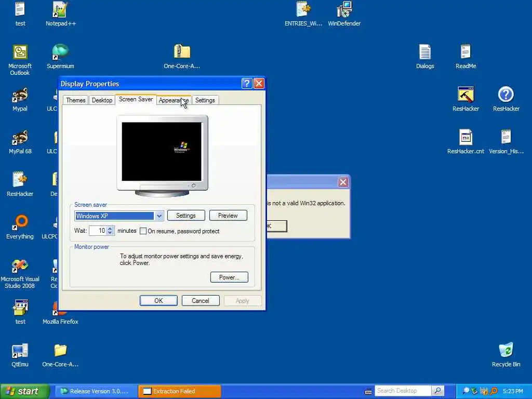Increase the Wait minutes spinner value
The width and height of the screenshot is (532, 399).
[x=110, y=229]
